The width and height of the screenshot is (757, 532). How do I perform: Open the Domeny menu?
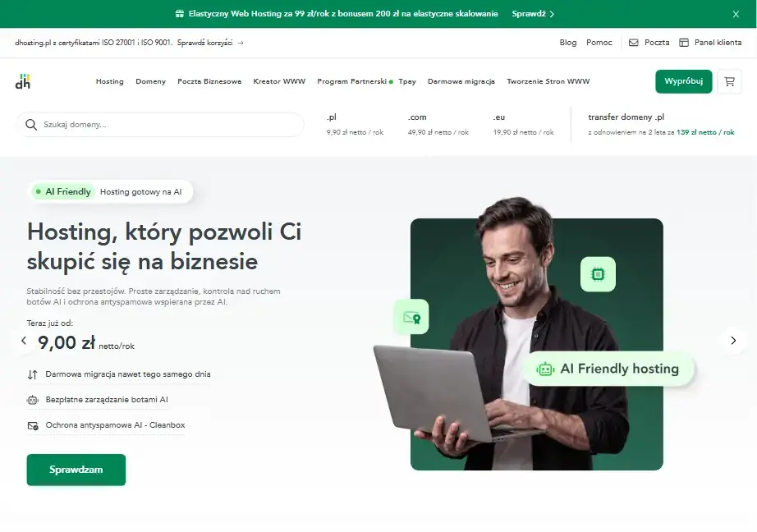pyautogui.click(x=150, y=81)
